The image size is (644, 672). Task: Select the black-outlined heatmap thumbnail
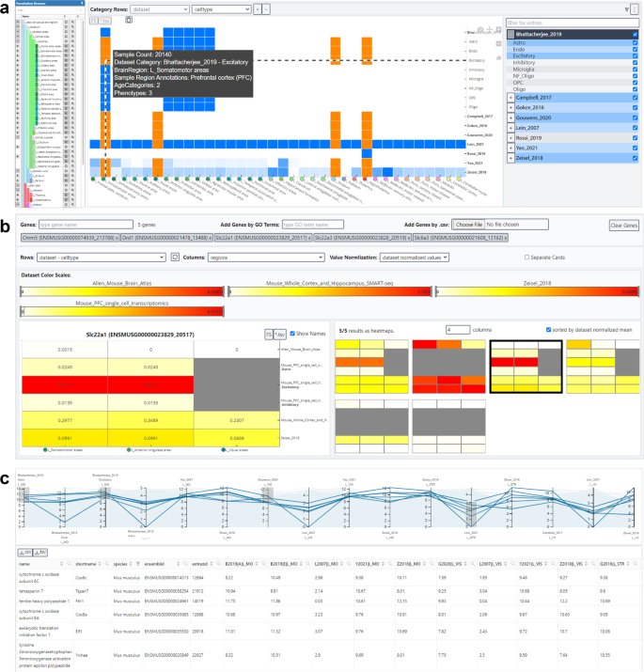click(x=526, y=367)
